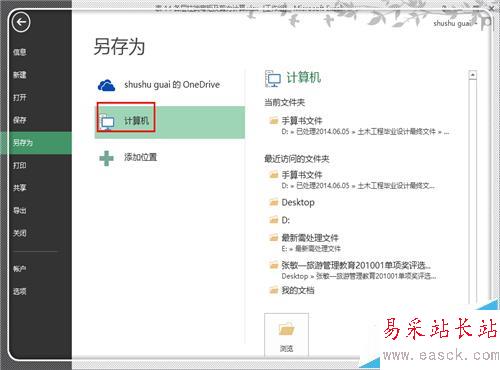
Task: Click the folder icon beside 我的文档
Action: 273,290
